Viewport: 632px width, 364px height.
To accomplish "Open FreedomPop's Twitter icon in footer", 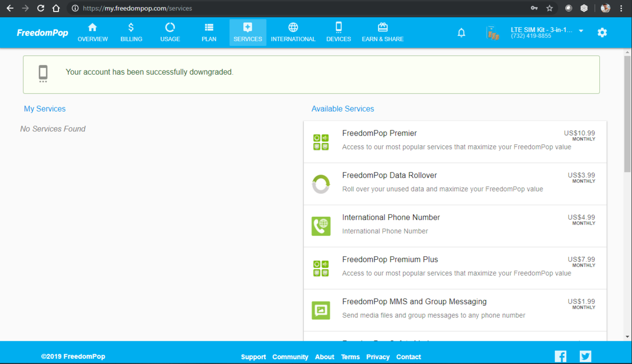I will [x=586, y=356].
